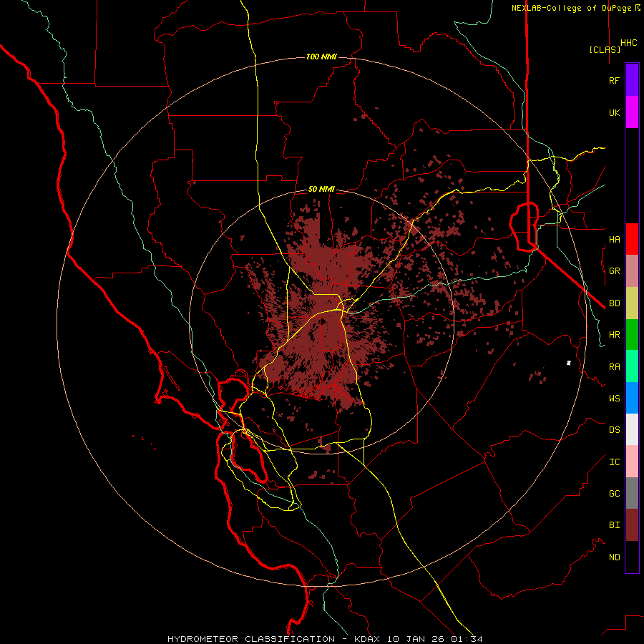Click the "ND" legend label text
The width and height of the screenshot is (644, 644).
(x=614, y=557)
